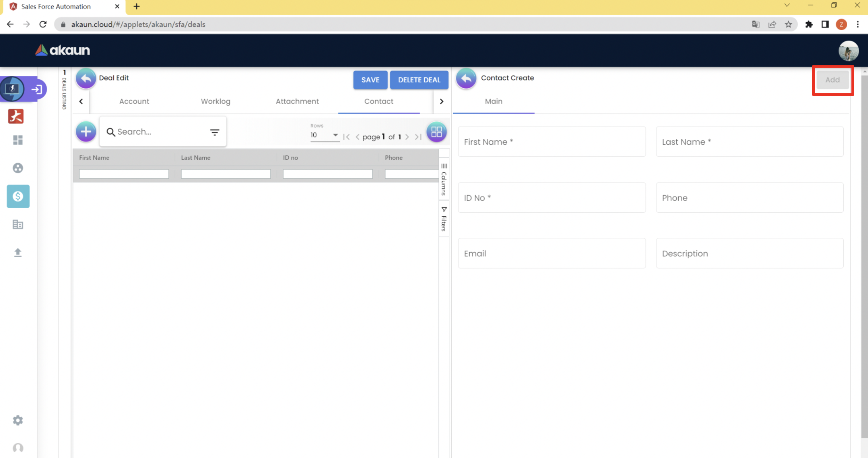868x458 pixels.
Task: Expand the Rows per page dropdown
Action: pos(324,135)
